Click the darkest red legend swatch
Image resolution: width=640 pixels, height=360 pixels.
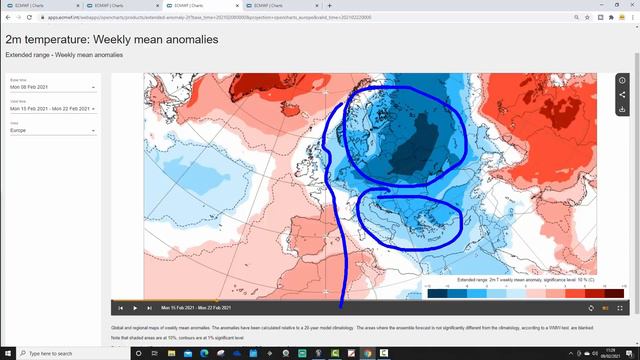pos(614,293)
